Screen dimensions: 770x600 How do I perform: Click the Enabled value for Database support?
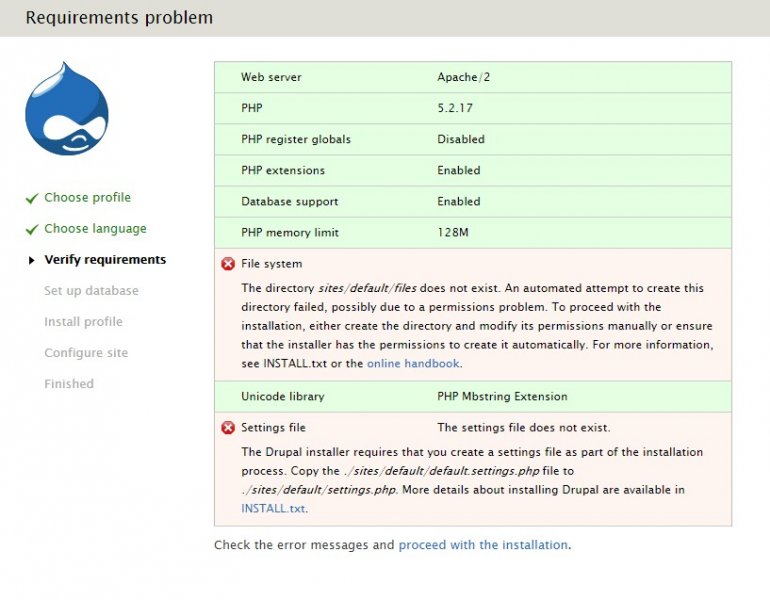[x=459, y=201]
